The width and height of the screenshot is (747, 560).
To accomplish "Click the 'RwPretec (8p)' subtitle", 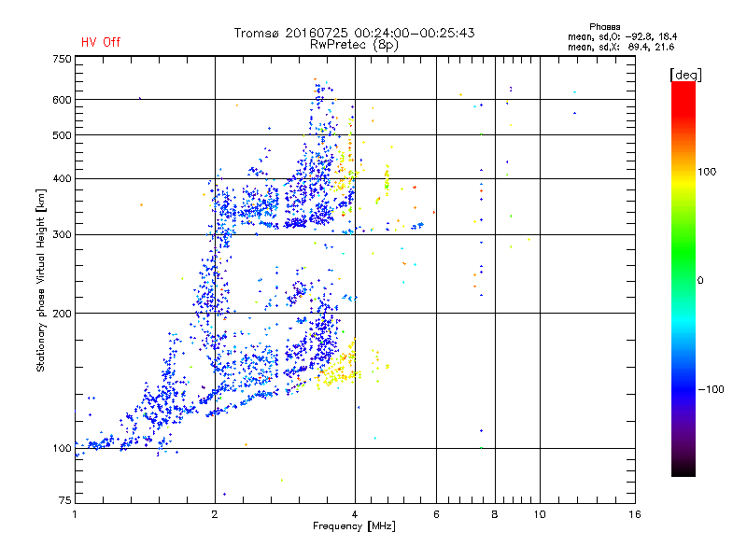I will (x=354, y=45).
